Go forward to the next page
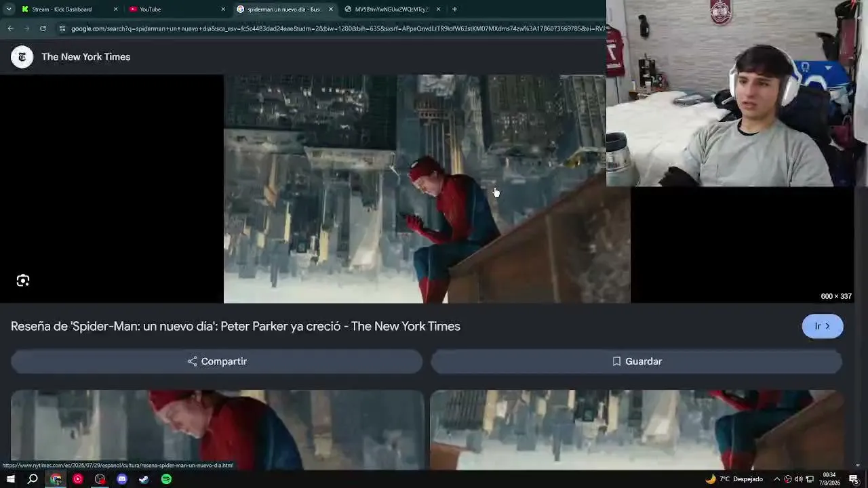The width and height of the screenshot is (868, 488). tap(26, 28)
